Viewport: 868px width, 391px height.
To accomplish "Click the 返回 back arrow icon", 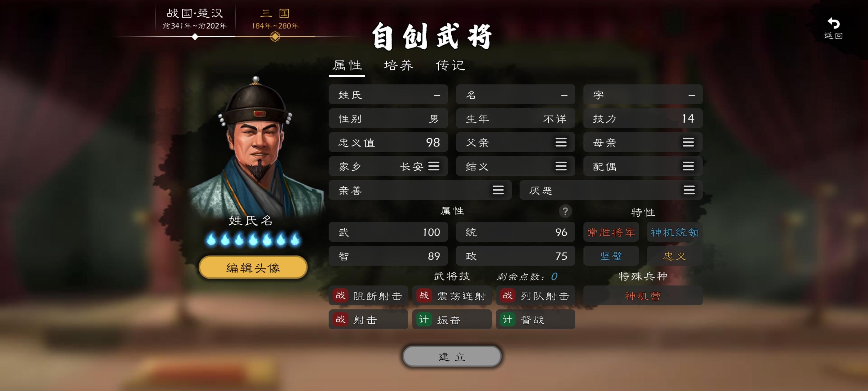I will pos(833,23).
